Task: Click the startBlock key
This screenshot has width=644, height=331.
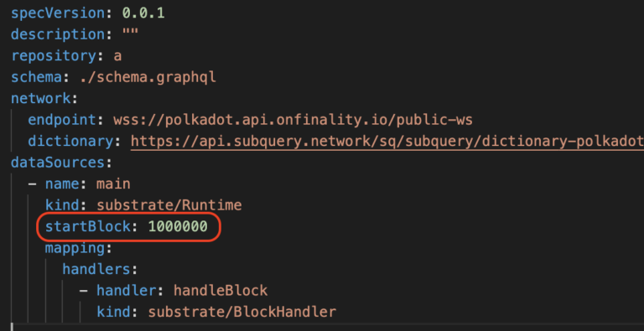Action: (87, 226)
